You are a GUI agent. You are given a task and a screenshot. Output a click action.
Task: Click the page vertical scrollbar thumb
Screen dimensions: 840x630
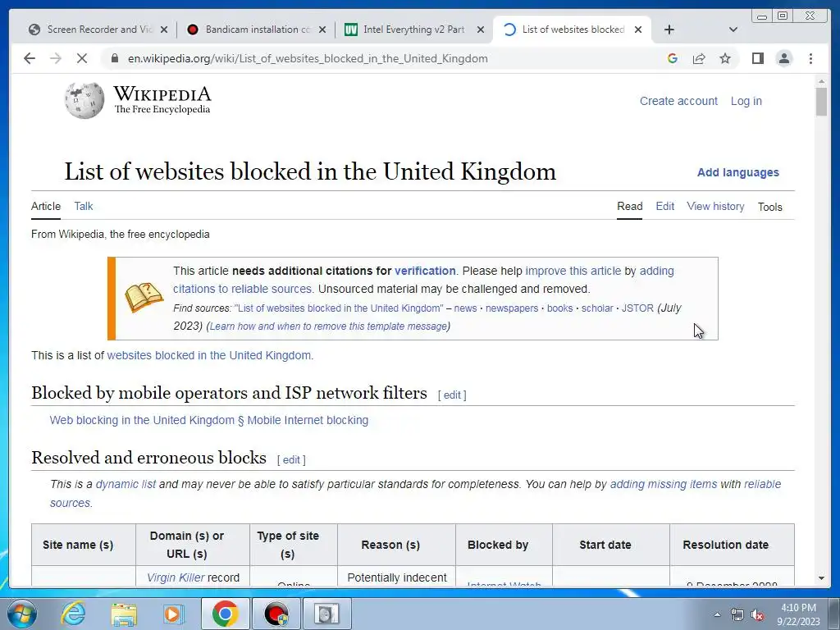tap(821, 101)
